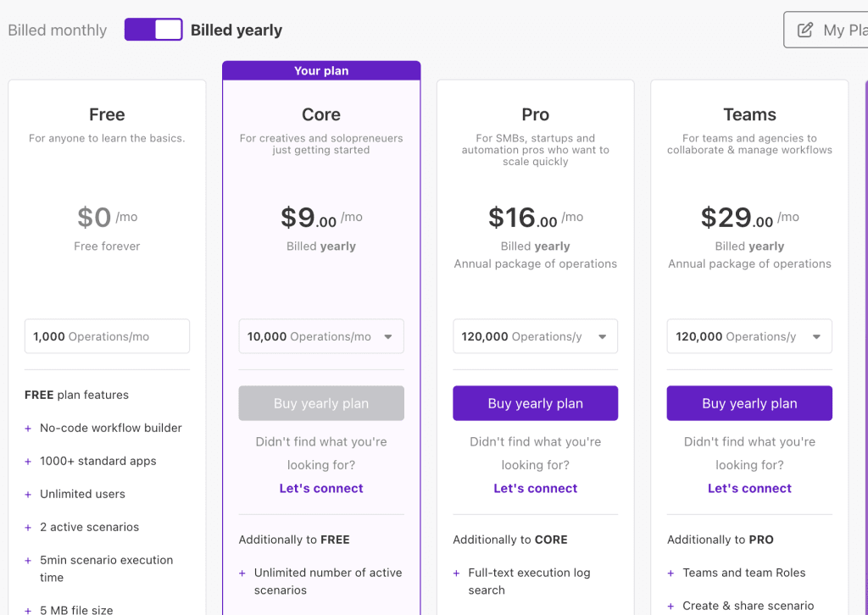Click plus icon beside No-code workflow builder
This screenshot has width=868, height=615.
(28, 429)
